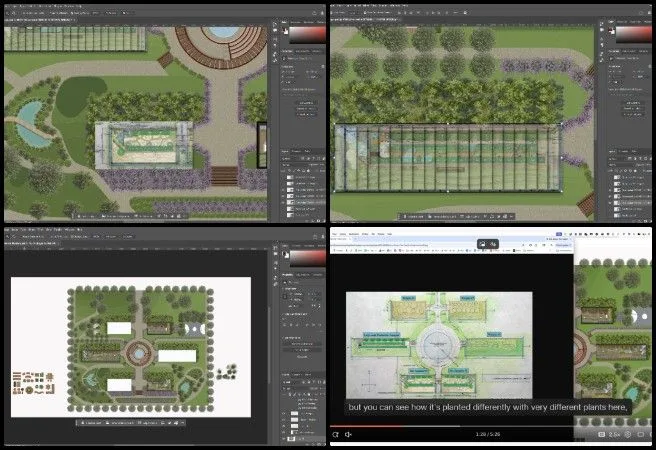Click the volume icon in the video player
Image resolution: width=656 pixels, height=450 pixels.
tap(348, 434)
